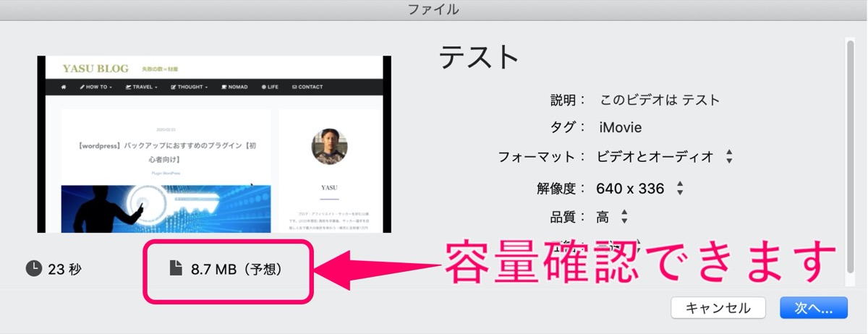
Task: Click the 8.7 MB（予想） size text
Action: [x=237, y=270]
